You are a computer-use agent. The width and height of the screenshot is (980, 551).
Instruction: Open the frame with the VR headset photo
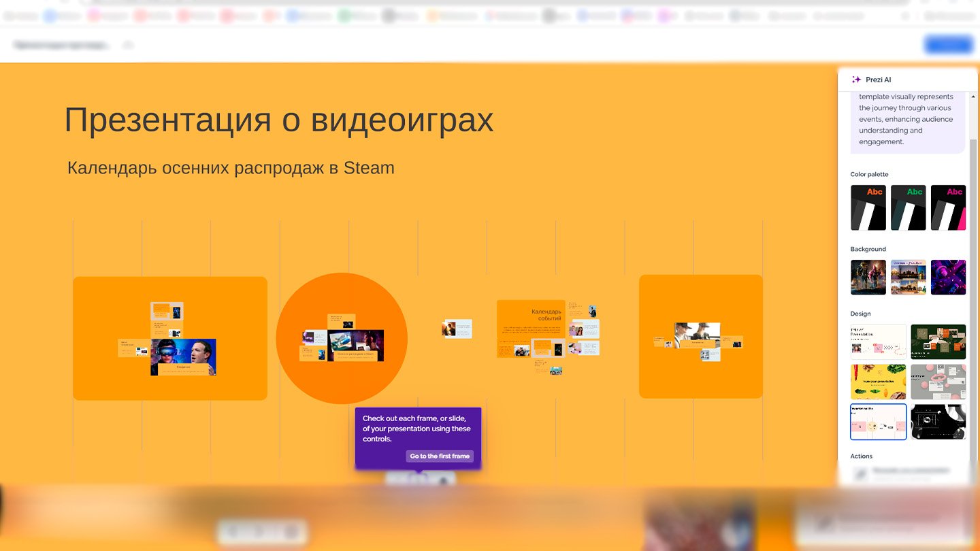(x=170, y=338)
